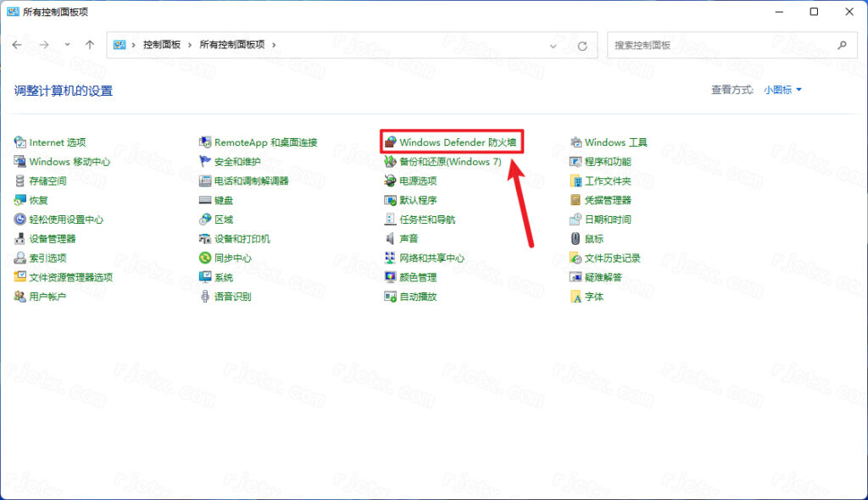Open 日期和时间 link
The image size is (868, 500).
pos(608,219)
